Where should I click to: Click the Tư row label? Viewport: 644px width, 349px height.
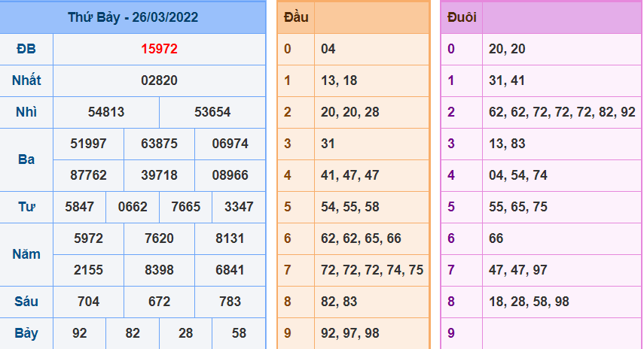pyautogui.click(x=26, y=207)
